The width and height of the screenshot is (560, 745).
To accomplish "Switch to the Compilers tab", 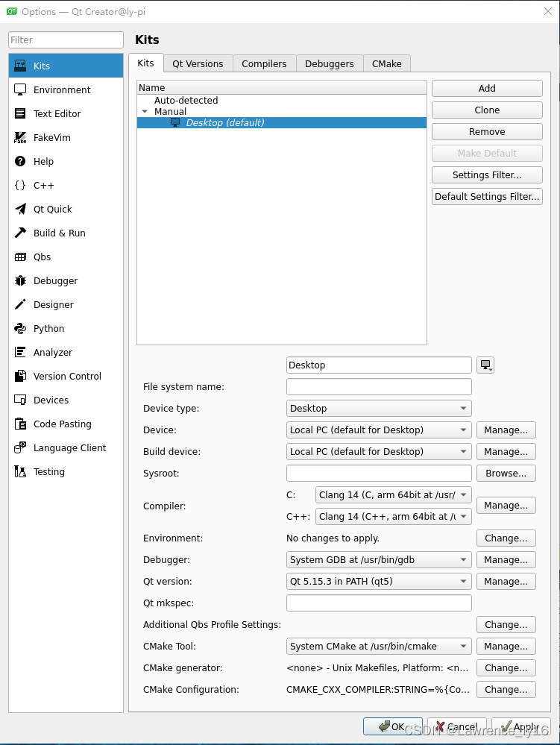I will tap(264, 63).
